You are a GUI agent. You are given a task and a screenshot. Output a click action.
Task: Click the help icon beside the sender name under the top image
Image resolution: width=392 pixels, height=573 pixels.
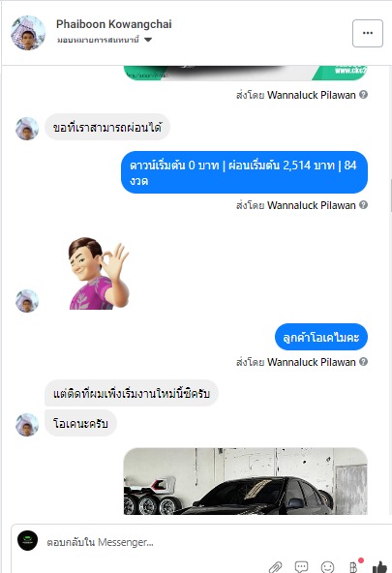(x=364, y=95)
